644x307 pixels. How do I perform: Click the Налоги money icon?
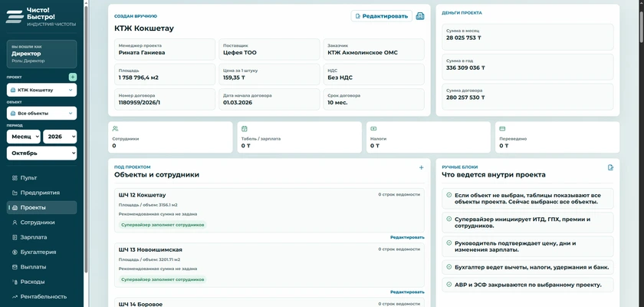click(373, 129)
